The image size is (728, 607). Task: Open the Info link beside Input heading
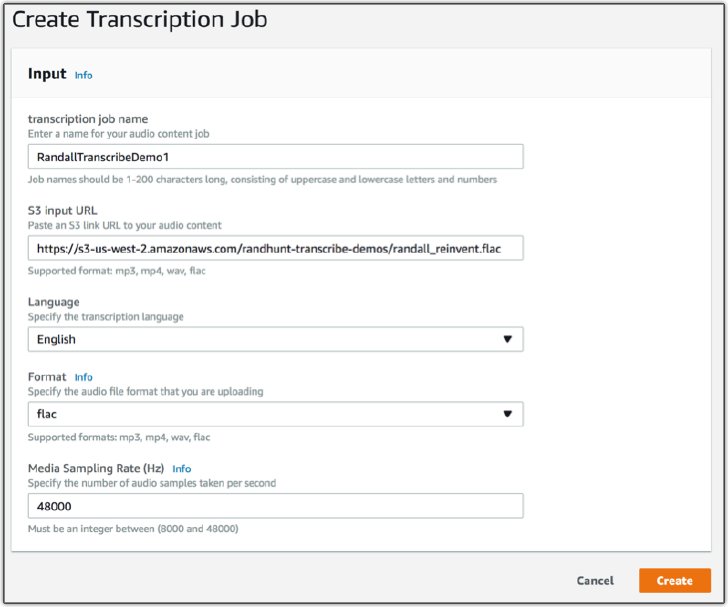[84, 75]
